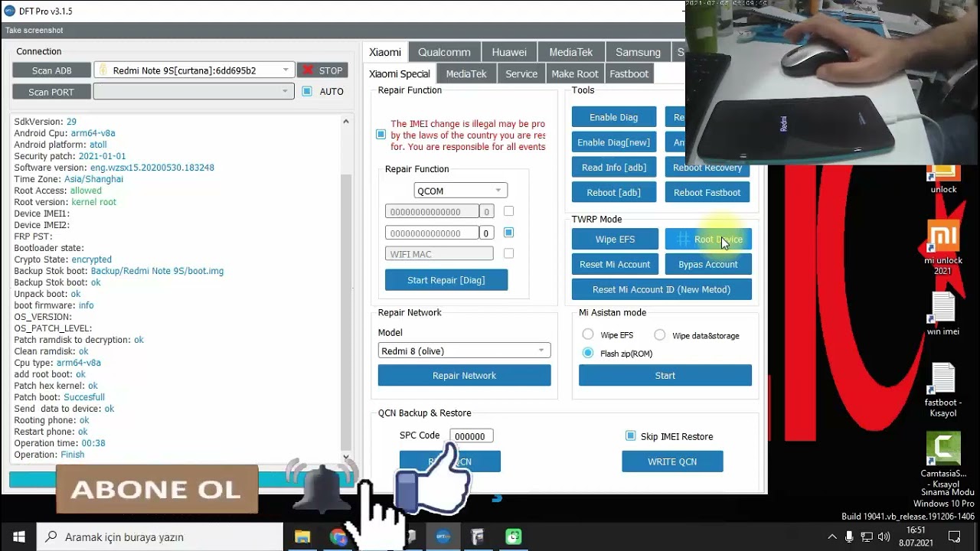
Task: Enable the first IMEI field checkbox
Action: coord(508,211)
